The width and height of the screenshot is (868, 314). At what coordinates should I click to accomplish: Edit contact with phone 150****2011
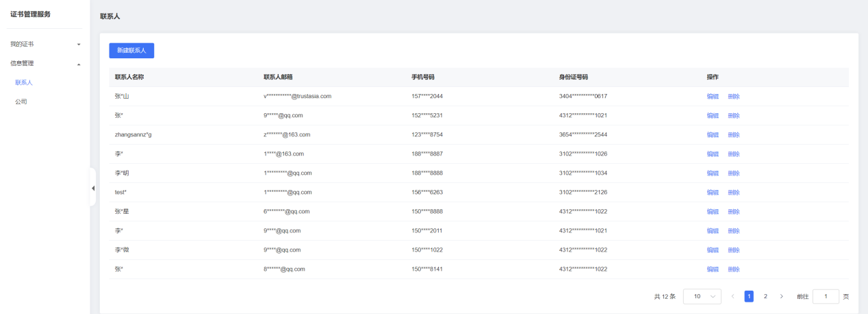coord(713,230)
